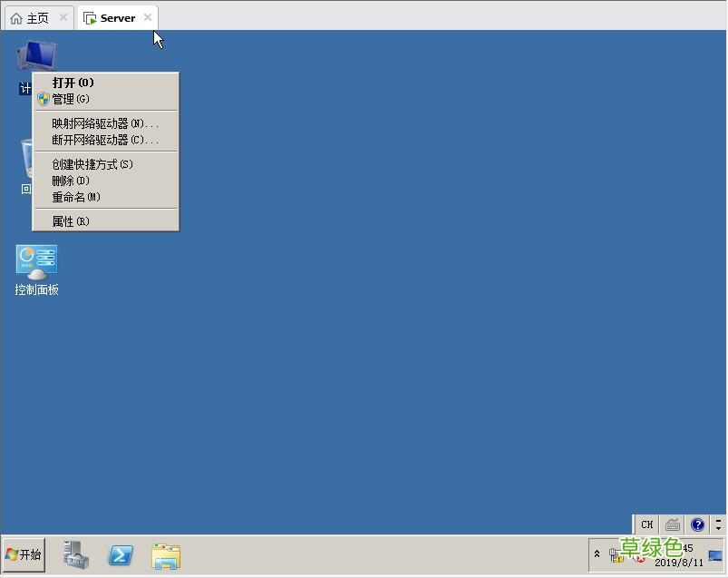Screen dimensions: 728x578
Task: Launch Server Manager from the taskbar
Action: coord(75,556)
